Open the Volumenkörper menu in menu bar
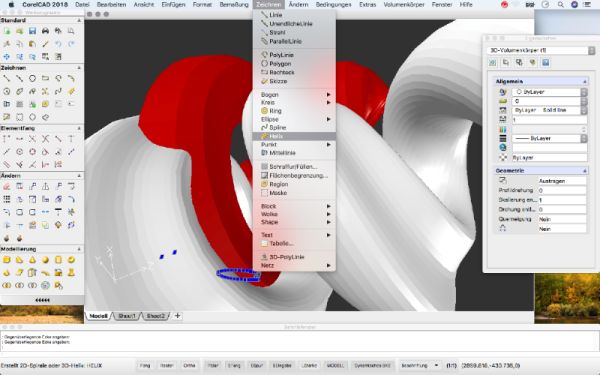The image size is (600, 375). pos(404,5)
